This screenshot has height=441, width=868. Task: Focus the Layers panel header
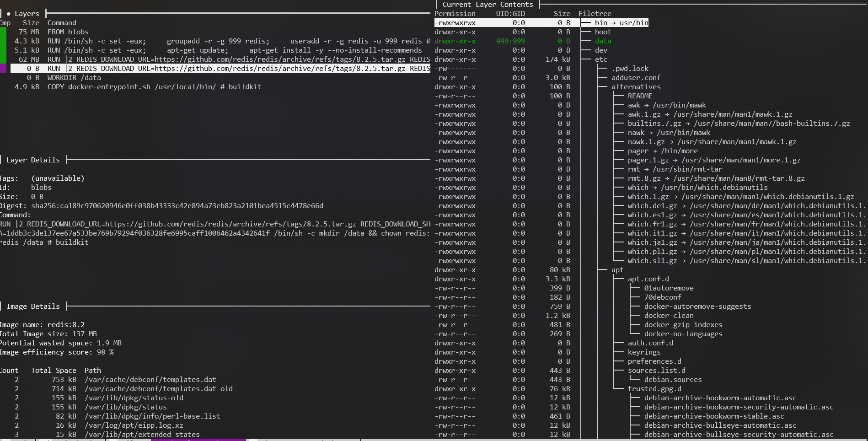coord(27,14)
